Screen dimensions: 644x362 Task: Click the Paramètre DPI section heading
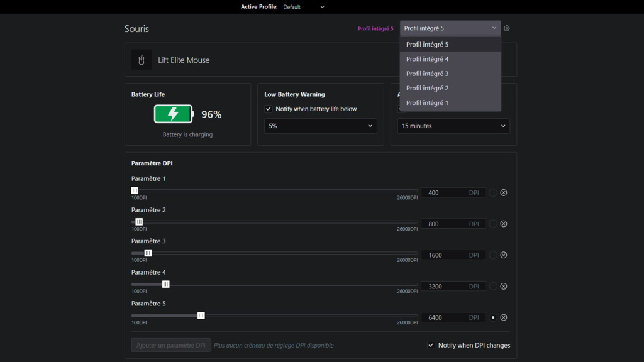pyautogui.click(x=152, y=163)
